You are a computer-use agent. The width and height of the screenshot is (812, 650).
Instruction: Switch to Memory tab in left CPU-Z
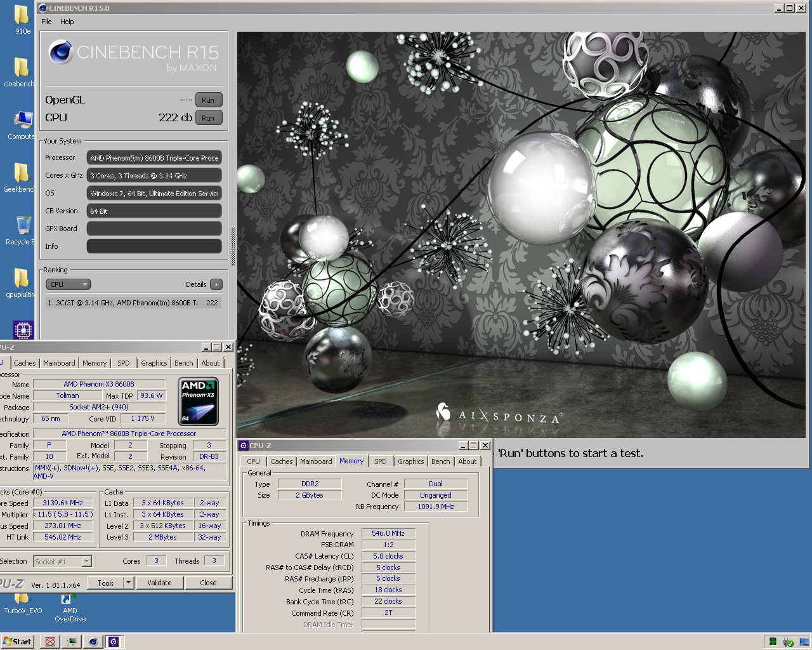95,363
